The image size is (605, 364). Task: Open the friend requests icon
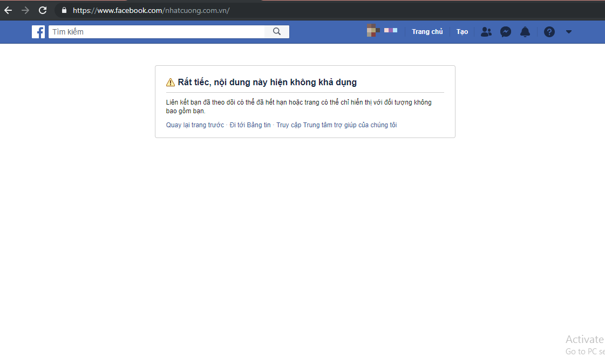click(486, 32)
